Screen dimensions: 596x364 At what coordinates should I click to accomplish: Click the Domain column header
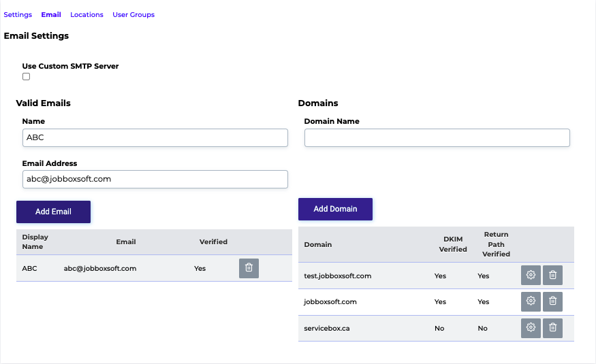318,244
